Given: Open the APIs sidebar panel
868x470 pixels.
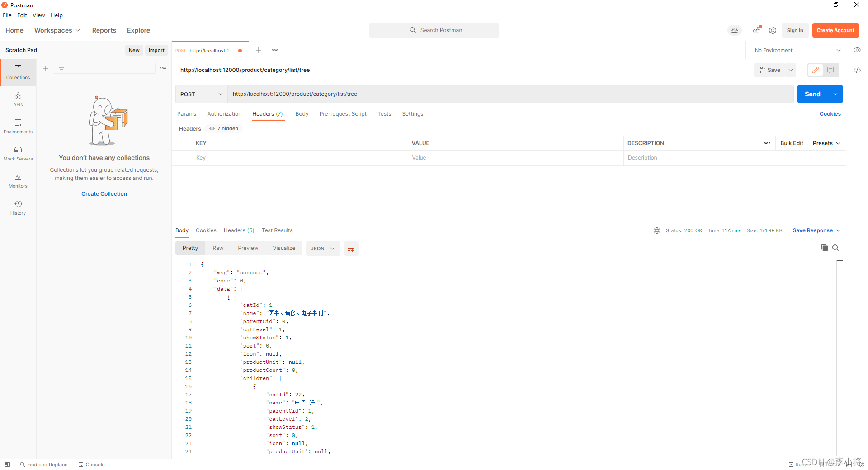Looking at the screenshot, I should (18, 99).
